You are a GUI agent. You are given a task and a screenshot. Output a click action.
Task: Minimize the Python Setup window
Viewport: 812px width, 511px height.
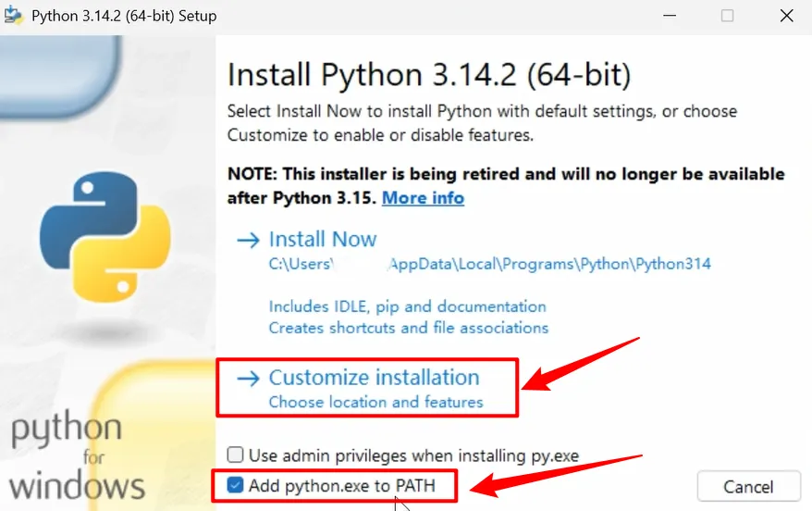coord(670,16)
